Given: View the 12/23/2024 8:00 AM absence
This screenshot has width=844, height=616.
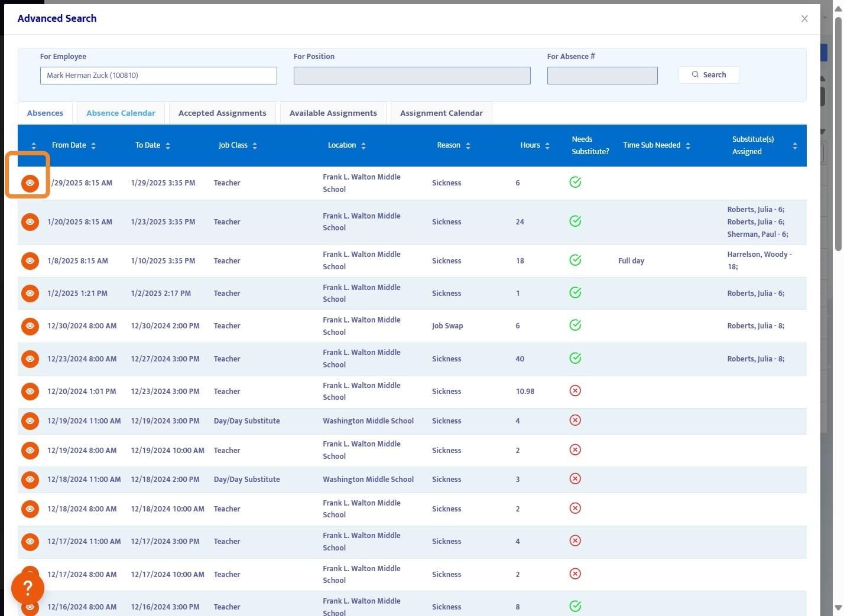Looking at the screenshot, I should [x=30, y=359].
